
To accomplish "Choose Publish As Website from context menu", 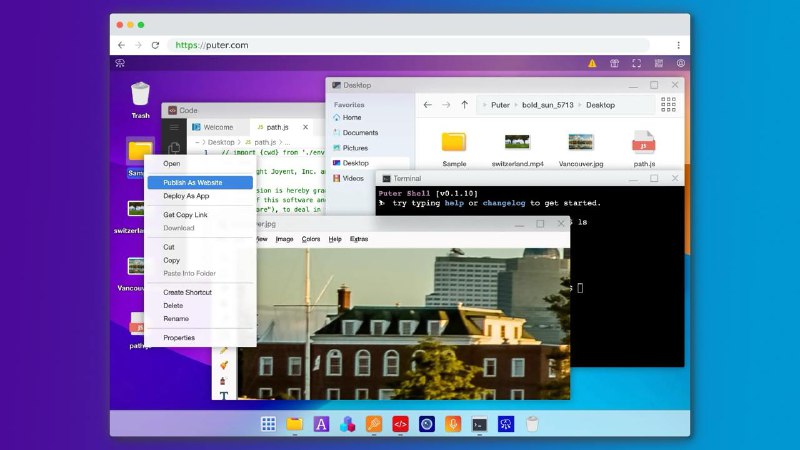I will 193,183.
